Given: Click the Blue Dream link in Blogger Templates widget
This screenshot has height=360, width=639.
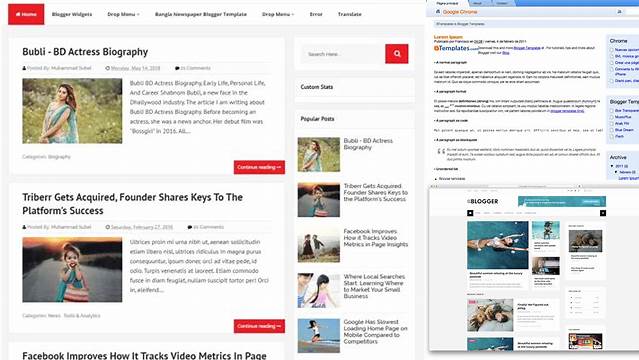Looking at the screenshot, I should pyautogui.click(x=624, y=130).
